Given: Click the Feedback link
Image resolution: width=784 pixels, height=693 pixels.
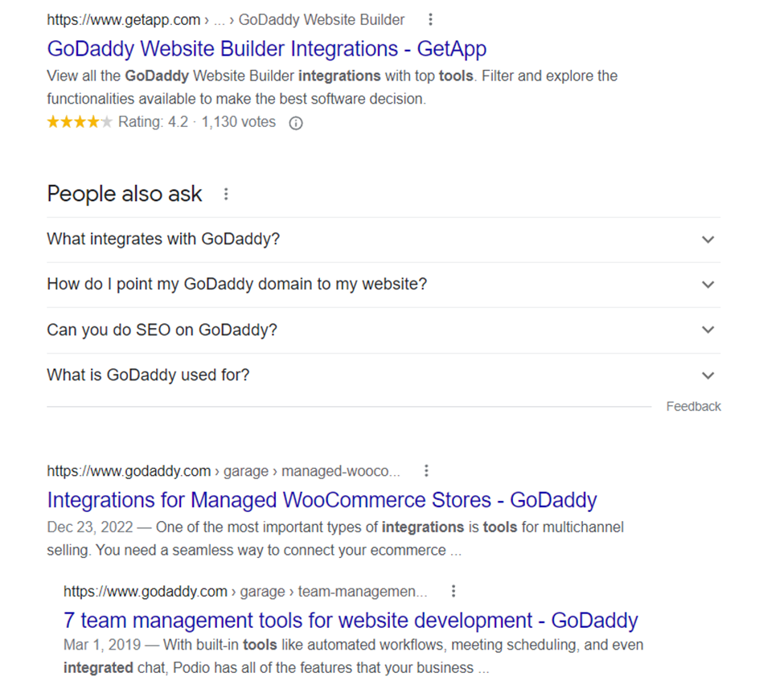Looking at the screenshot, I should click(x=693, y=406).
